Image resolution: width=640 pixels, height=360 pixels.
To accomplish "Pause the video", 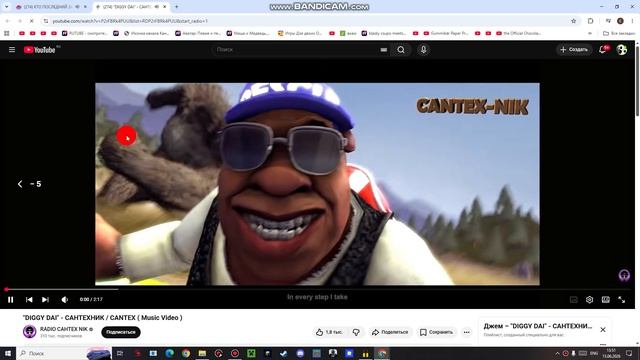I will point(11,300).
